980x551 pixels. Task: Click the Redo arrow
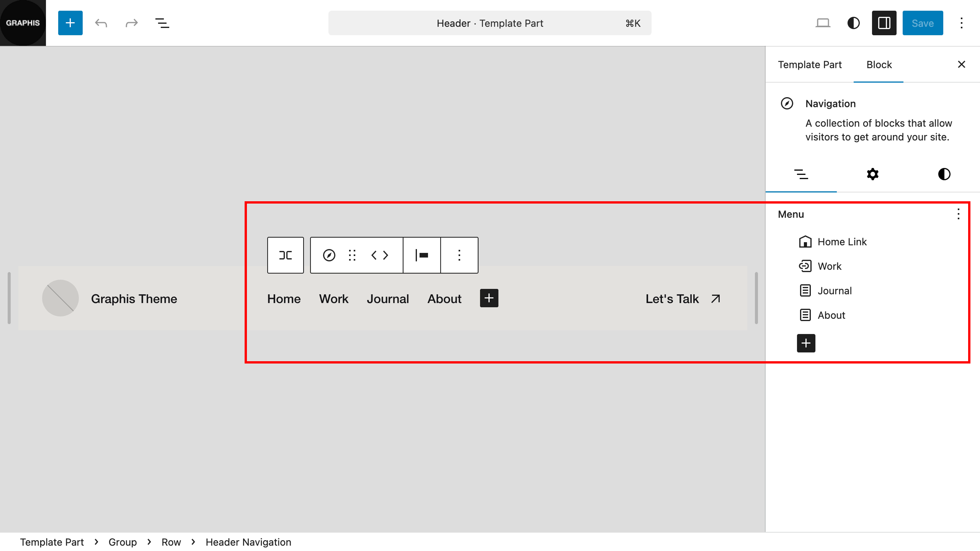(x=131, y=23)
